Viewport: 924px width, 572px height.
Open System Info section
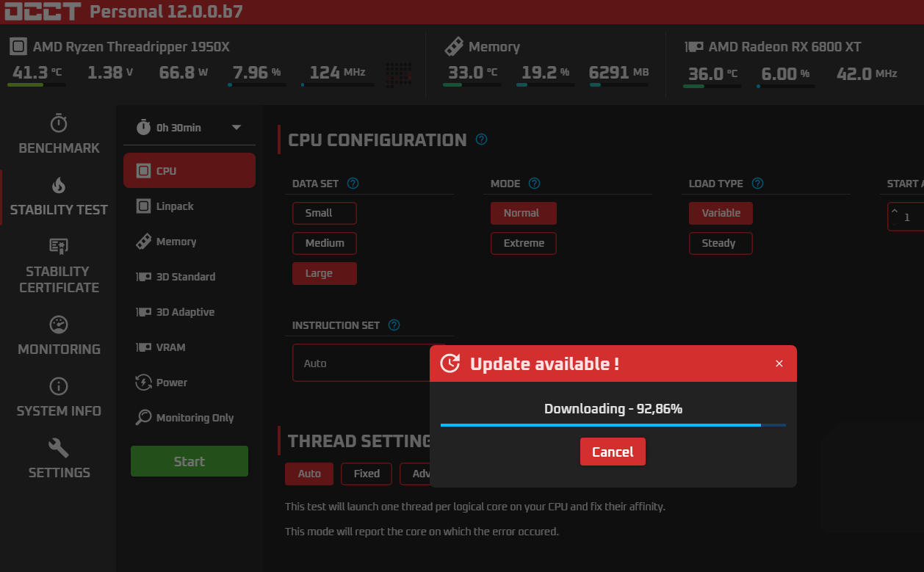(x=59, y=397)
